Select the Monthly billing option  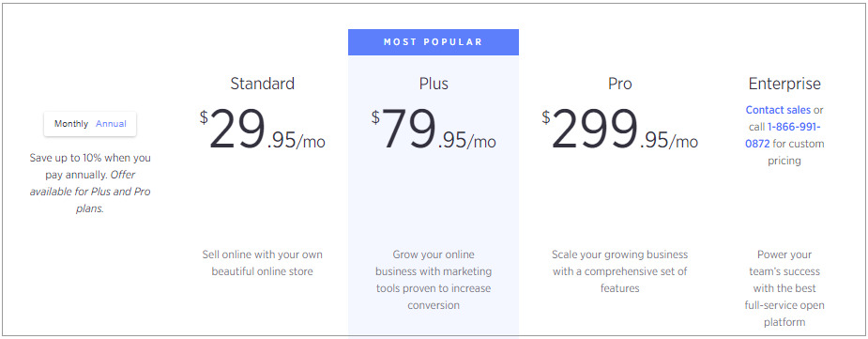click(71, 124)
